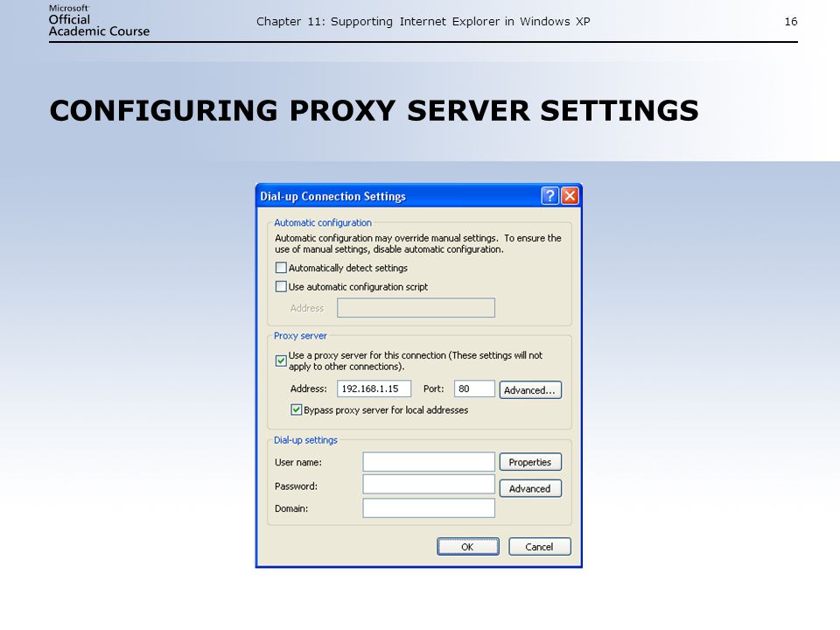
Task: Enable Use automatic configuration script checkbox
Action: (x=281, y=287)
